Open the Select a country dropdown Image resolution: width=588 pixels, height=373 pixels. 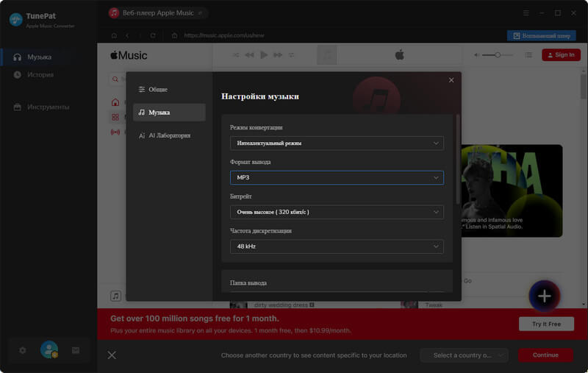464,355
